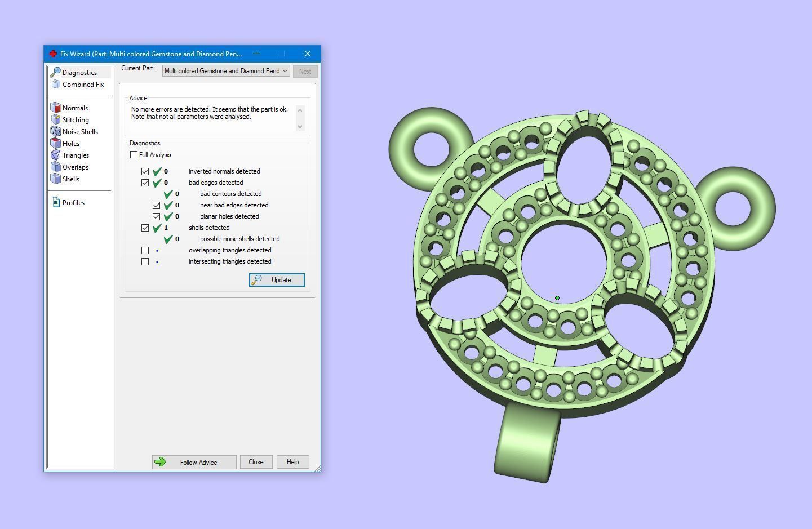812x529 pixels.
Task: Uncheck planar holes detected checkbox
Action: 156,216
